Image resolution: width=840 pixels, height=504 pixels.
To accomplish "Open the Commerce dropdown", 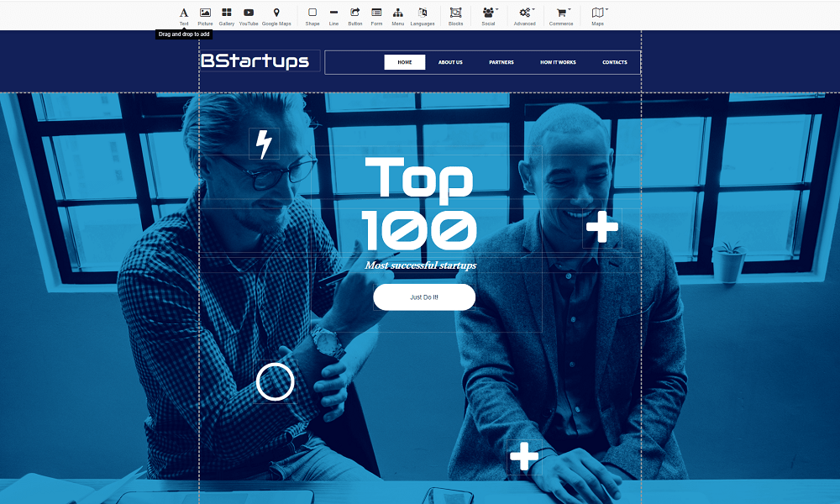I will pos(561,16).
